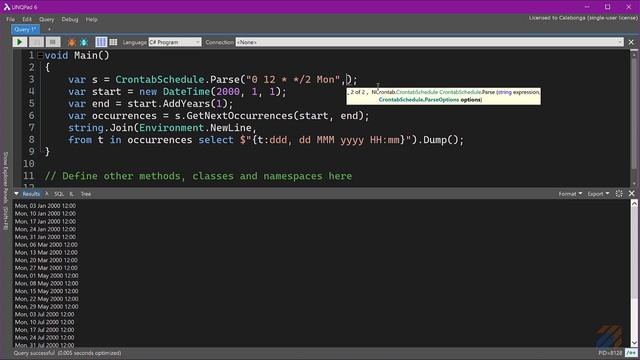Select rich text results view icon

[101, 42]
